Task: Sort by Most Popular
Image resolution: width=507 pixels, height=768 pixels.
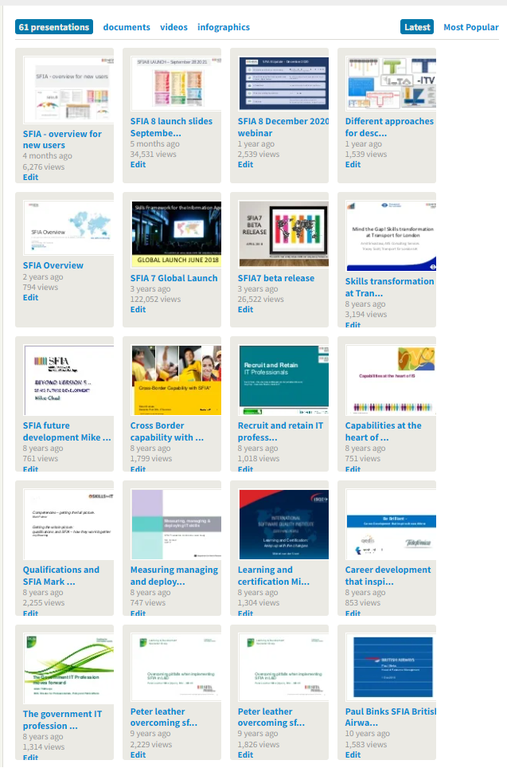Action: (x=471, y=27)
